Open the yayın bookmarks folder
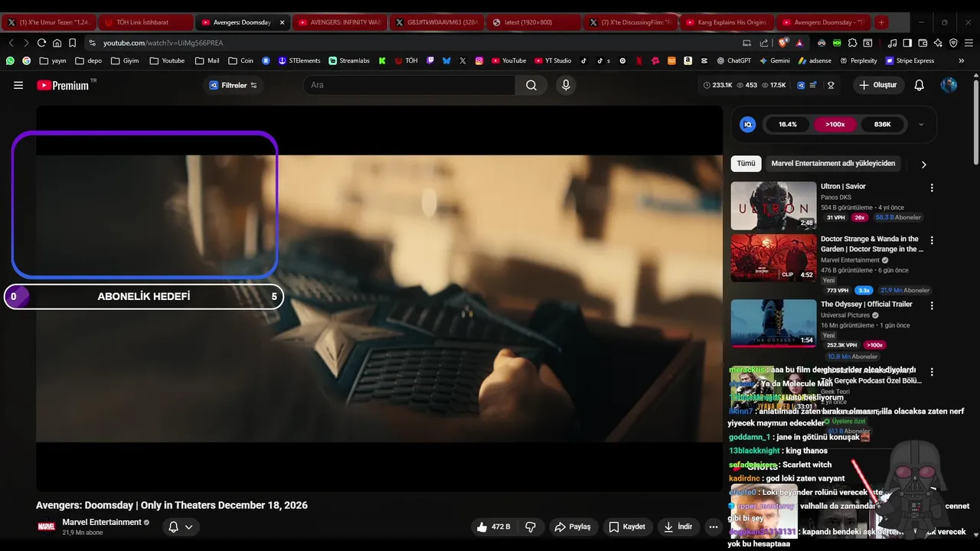 pos(53,60)
